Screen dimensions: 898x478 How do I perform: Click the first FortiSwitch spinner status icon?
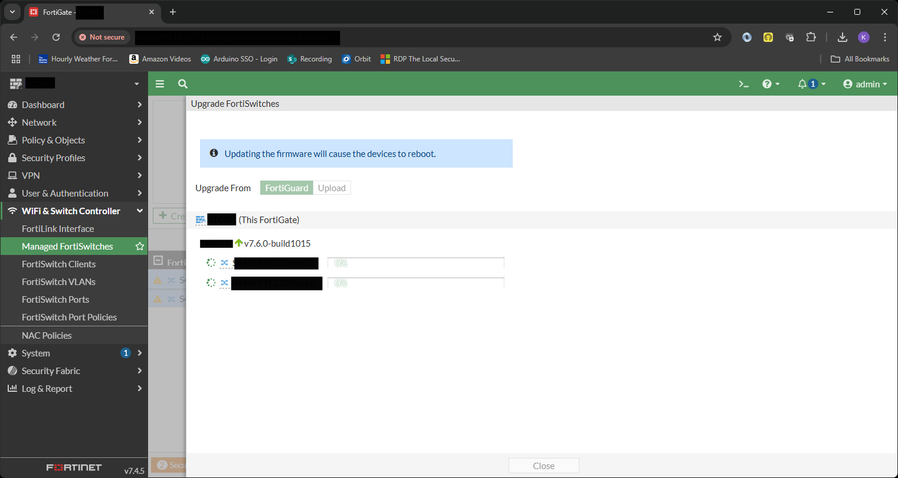[x=211, y=263]
